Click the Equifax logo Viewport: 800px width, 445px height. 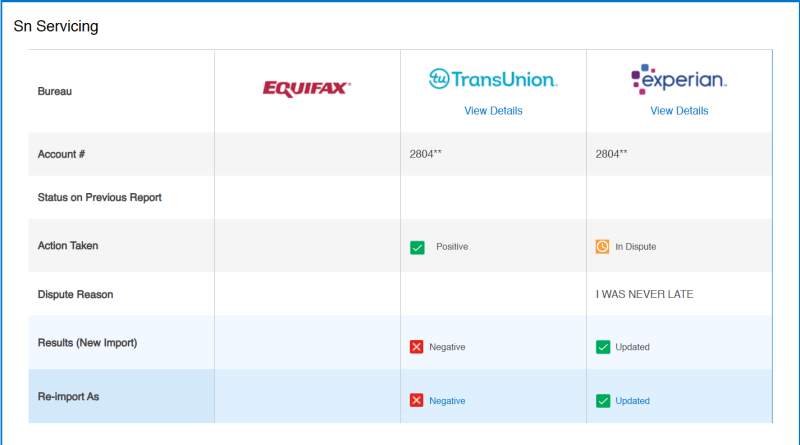pos(307,89)
